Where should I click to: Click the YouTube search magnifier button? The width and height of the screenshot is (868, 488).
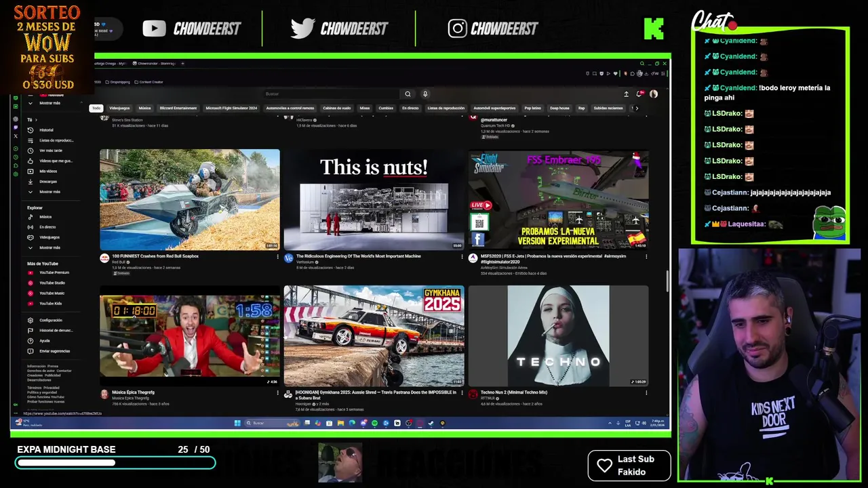pyautogui.click(x=408, y=94)
